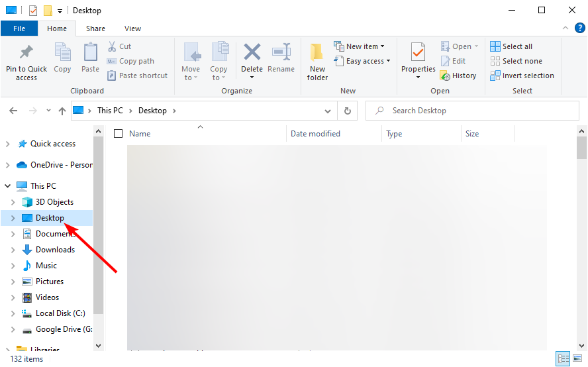Open the Recent locations dropdown

(x=48, y=111)
